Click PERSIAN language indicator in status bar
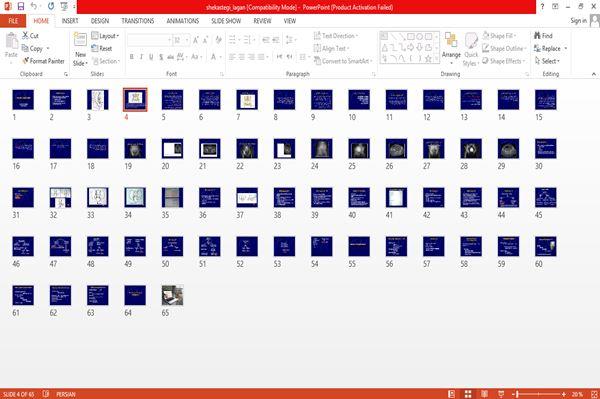The height and width of the screenshot is (399, 600). click(66, 394)
